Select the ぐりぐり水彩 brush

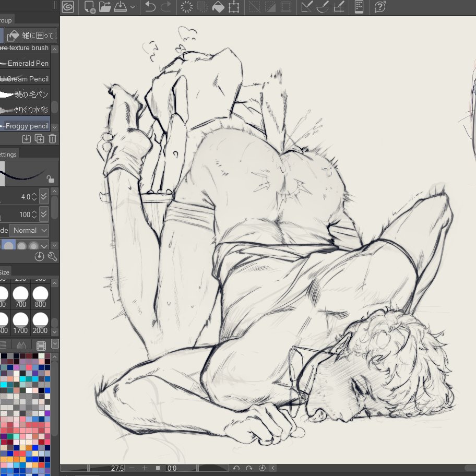pyautogui.click(x=25, y=110)
